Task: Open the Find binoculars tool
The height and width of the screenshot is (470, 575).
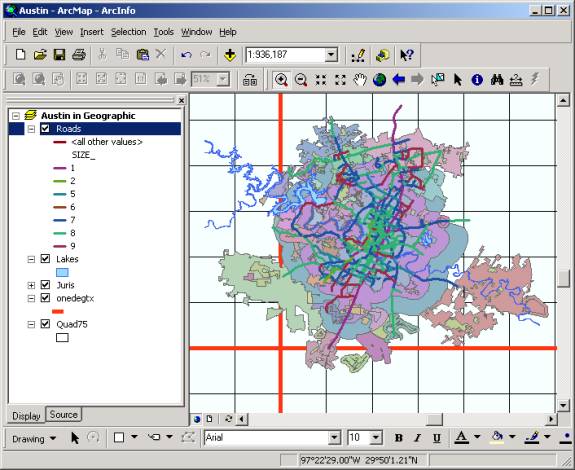Action: click(x=497, y=79)
